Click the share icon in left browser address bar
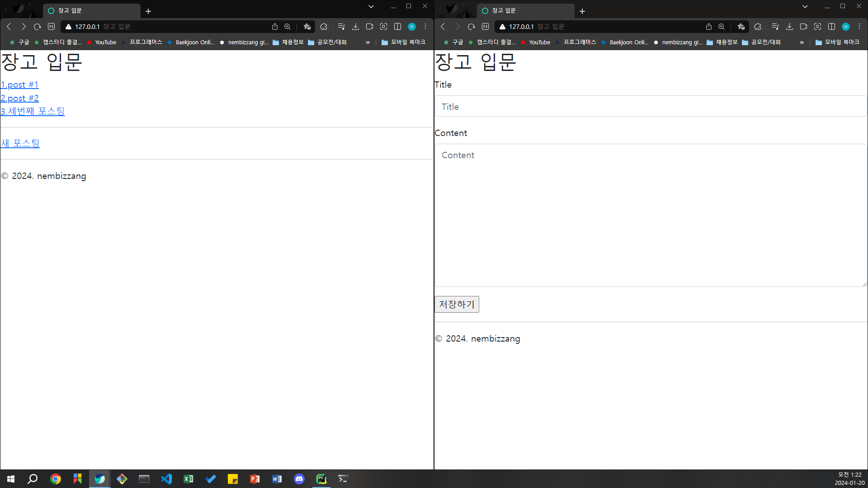 (x=274, y=27)
